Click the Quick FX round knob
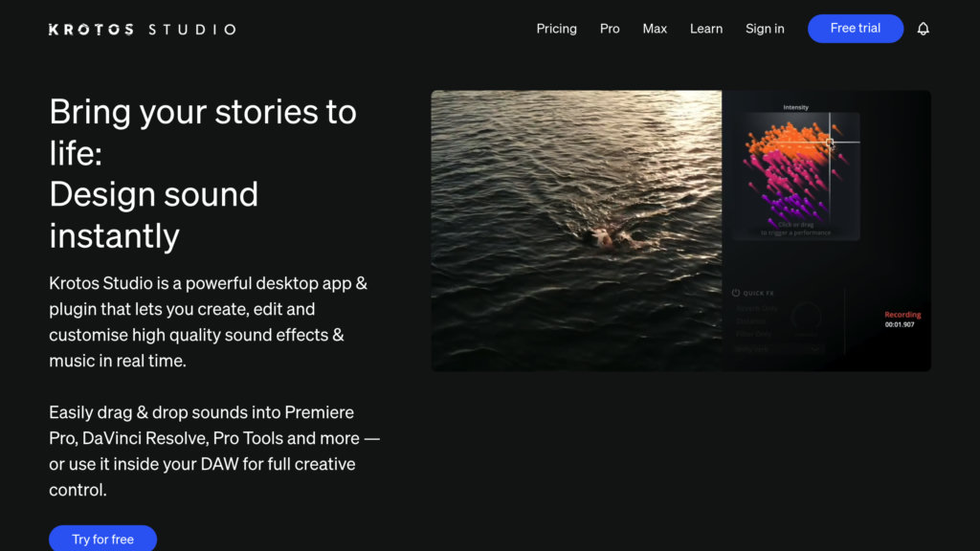 click(806, 317)
